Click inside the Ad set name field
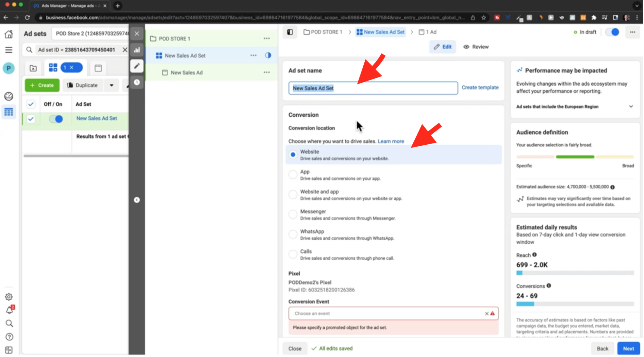The width and height of the screenshot is (644, 357). pyautogui.click(x=373, y=88)
